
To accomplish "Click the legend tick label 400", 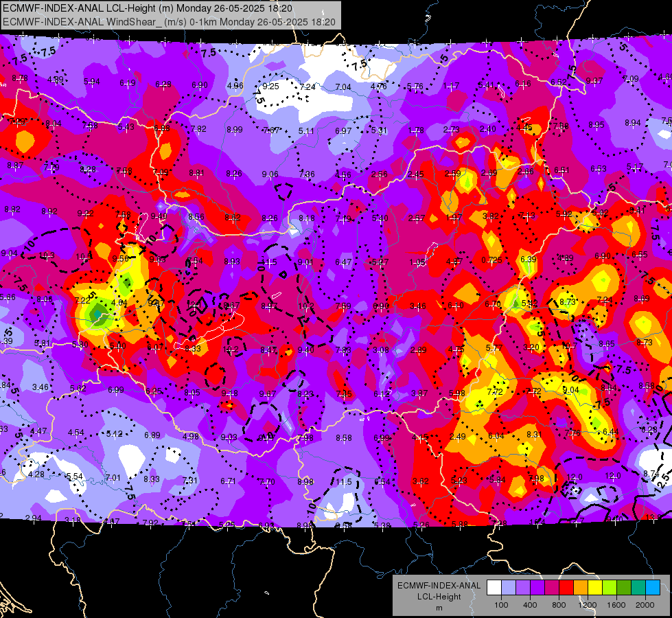I will pyautogui.click(x=530, y=605).
